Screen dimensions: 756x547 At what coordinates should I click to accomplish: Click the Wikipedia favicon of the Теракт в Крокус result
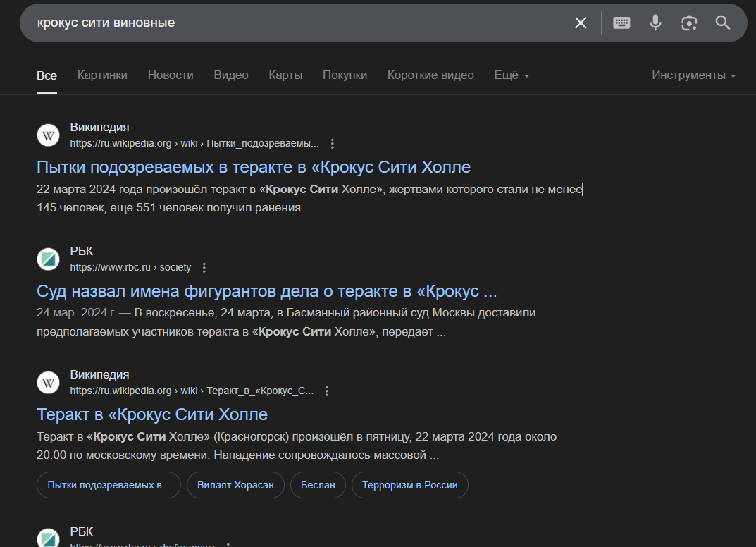pos(48,383)
